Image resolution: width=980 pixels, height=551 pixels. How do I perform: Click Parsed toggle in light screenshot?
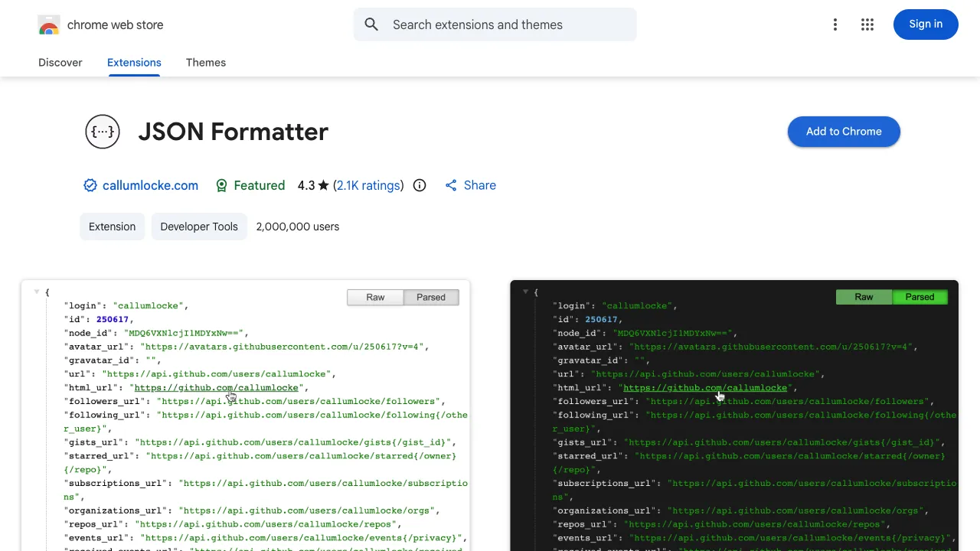[x=431, y=297]
